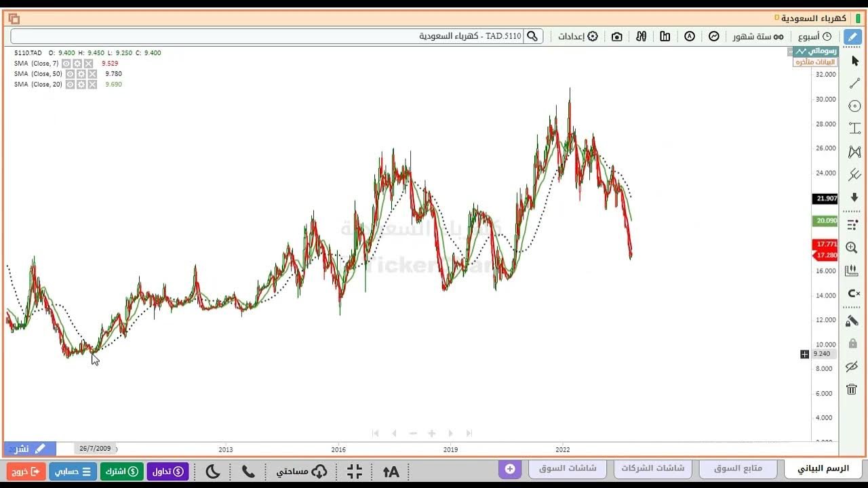Image resolution: width=868 pixels, height=488 pixels.
Task: Click the camera screenshot icon
Action: click(616, 37)
